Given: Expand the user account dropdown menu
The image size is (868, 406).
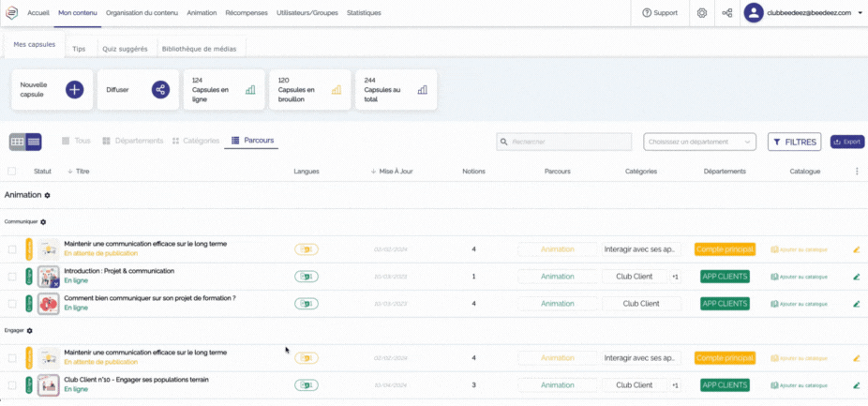Looking at the screenshot, I should click(860, 13).
